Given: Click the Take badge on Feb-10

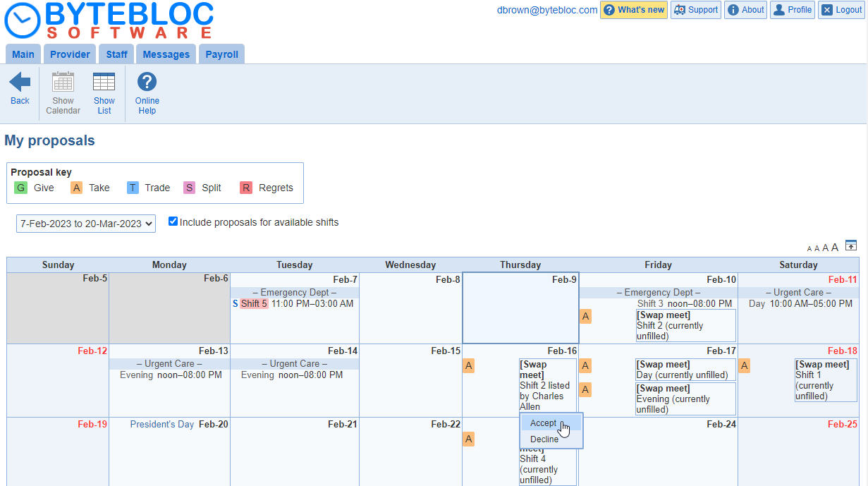Looking at the screenshot, I should [585, 316].
